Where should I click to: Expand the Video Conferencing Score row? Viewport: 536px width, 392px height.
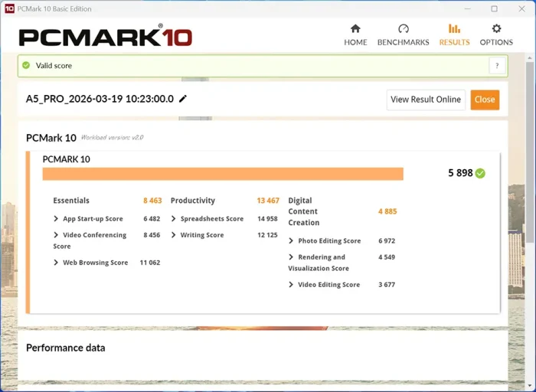[x=57, y=235]
